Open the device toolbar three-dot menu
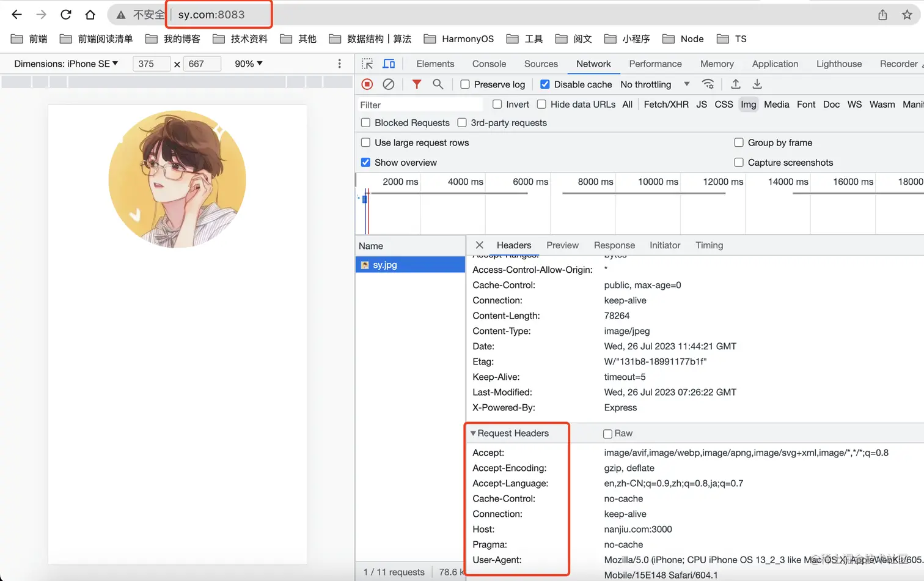The height and width of the screenshot is (581, 924). click(x=339, y=64)
